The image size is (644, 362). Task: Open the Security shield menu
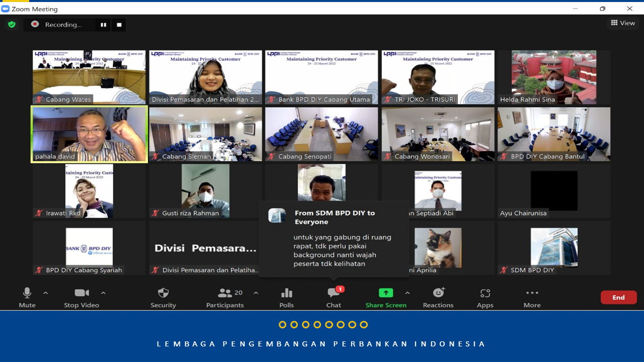(163, 298)
